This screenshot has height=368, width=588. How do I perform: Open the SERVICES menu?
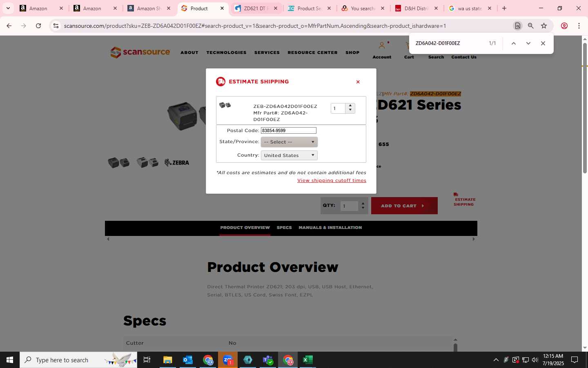(267, 53)
